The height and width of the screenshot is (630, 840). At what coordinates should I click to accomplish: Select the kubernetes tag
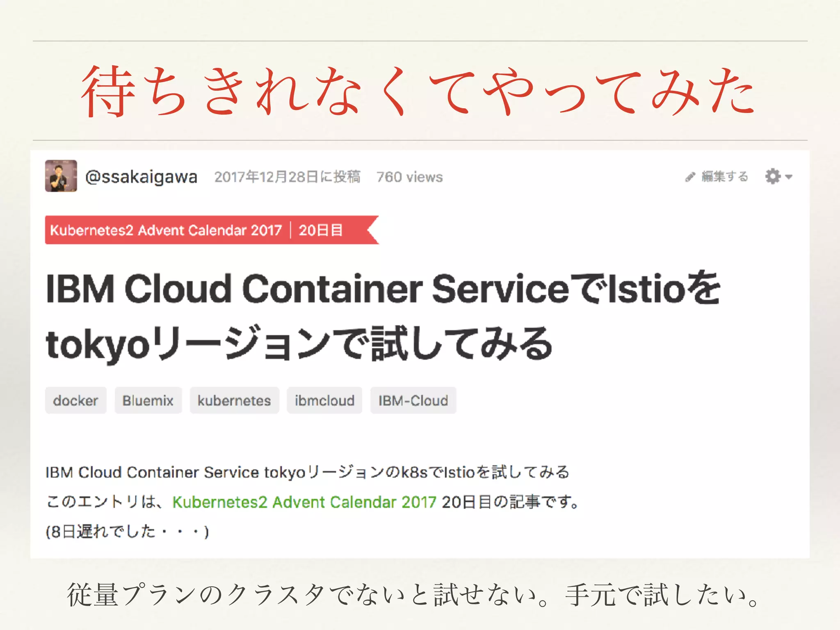coord(234,400)
